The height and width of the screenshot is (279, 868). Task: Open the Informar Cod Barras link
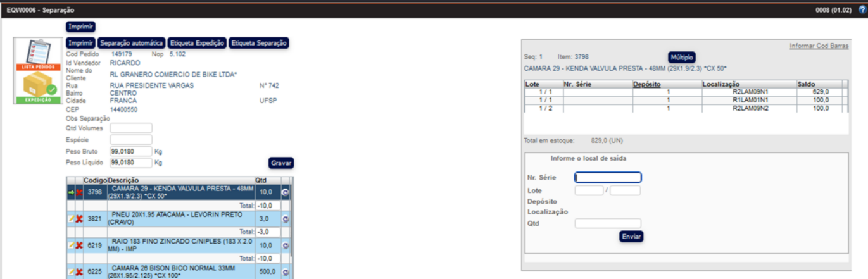click(x=819, y=46)
